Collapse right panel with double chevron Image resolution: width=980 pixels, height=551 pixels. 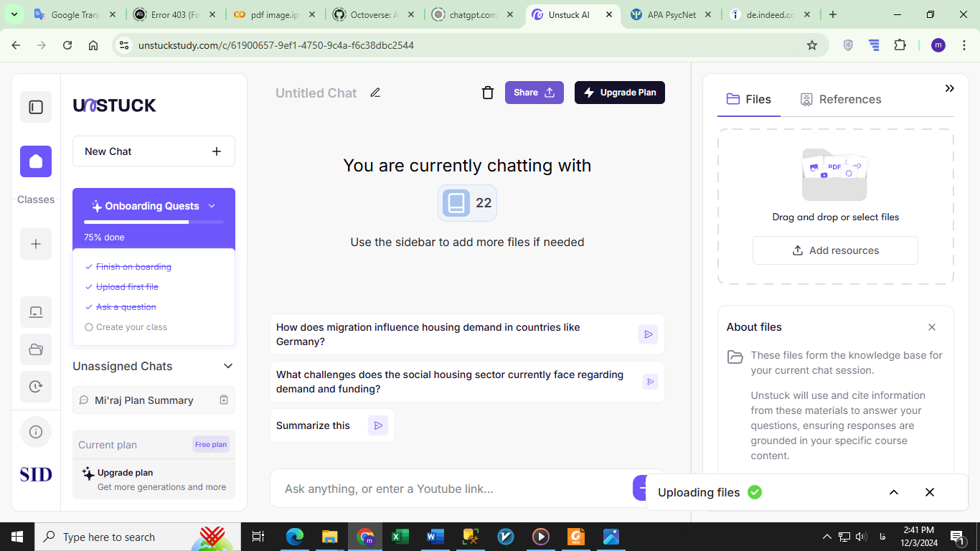coord(949,88)
